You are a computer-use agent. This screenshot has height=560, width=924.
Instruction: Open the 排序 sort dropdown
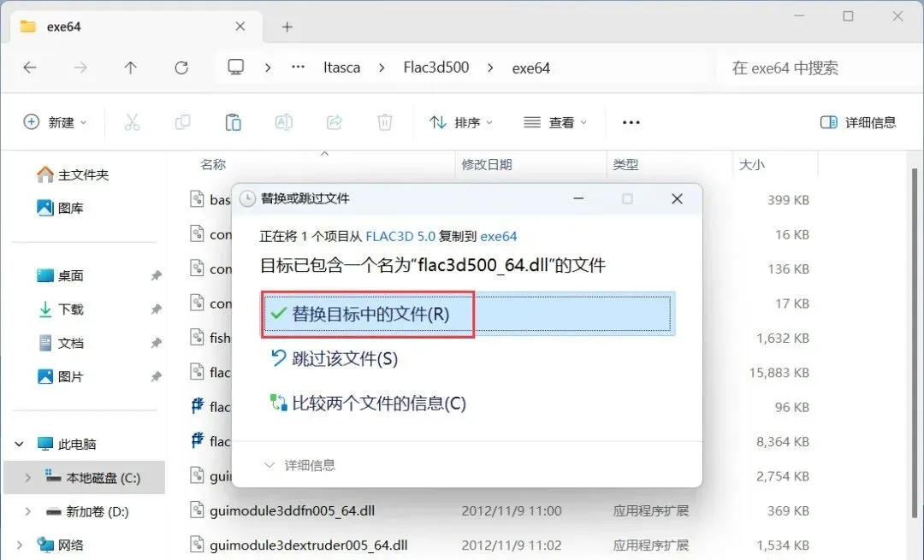click(461, 122)
